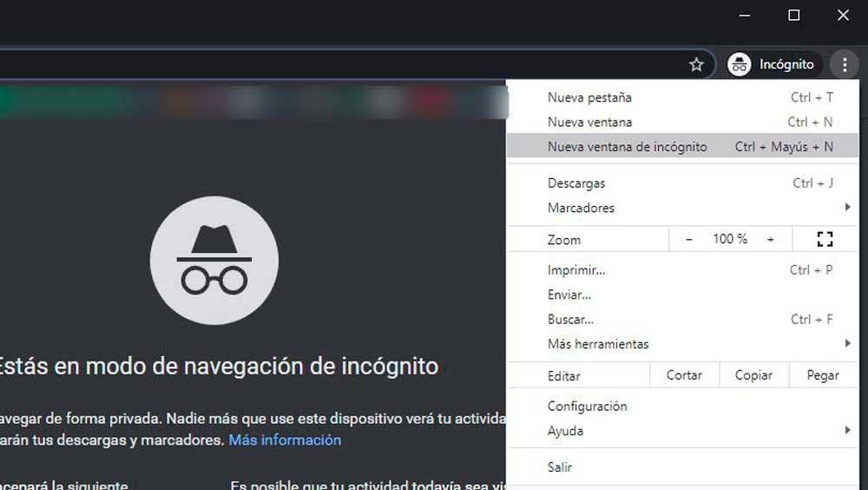Decrease zoom with the minus button
The image size is (868, 490).
point(689,239)
